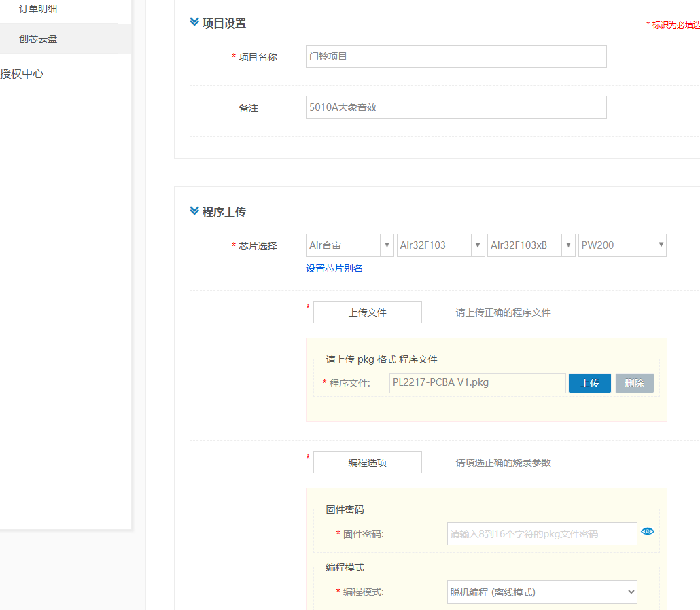The width and height of the screenshot is (700, 610).
Task: Toggle password visibility eye icon
Action: click(x=647, y=531)
